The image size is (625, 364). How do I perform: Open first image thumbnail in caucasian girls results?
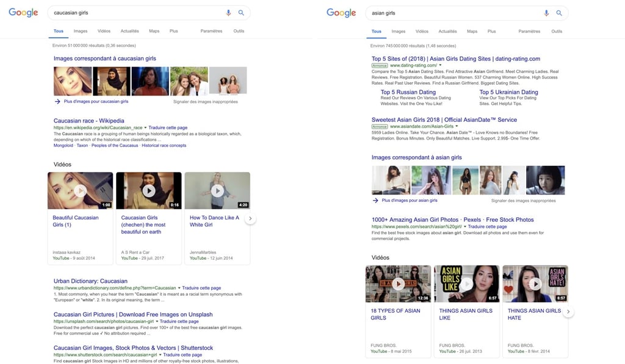point(73,81)
